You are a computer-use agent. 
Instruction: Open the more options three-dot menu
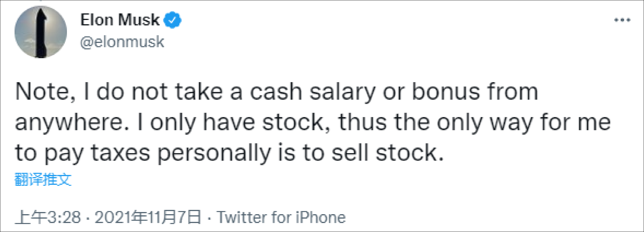pos(622,20)
